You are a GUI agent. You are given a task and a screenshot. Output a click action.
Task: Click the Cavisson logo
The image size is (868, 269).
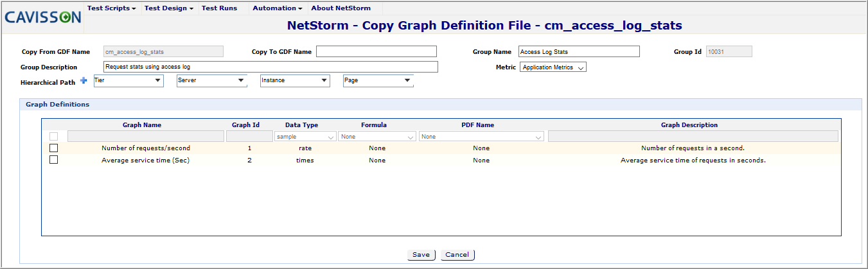43,17
